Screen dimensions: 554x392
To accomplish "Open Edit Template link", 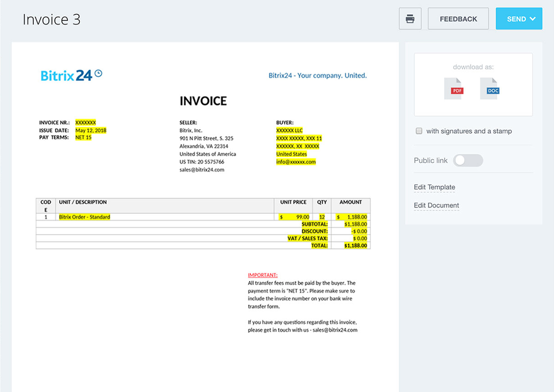I will click(x=434, y=187).
